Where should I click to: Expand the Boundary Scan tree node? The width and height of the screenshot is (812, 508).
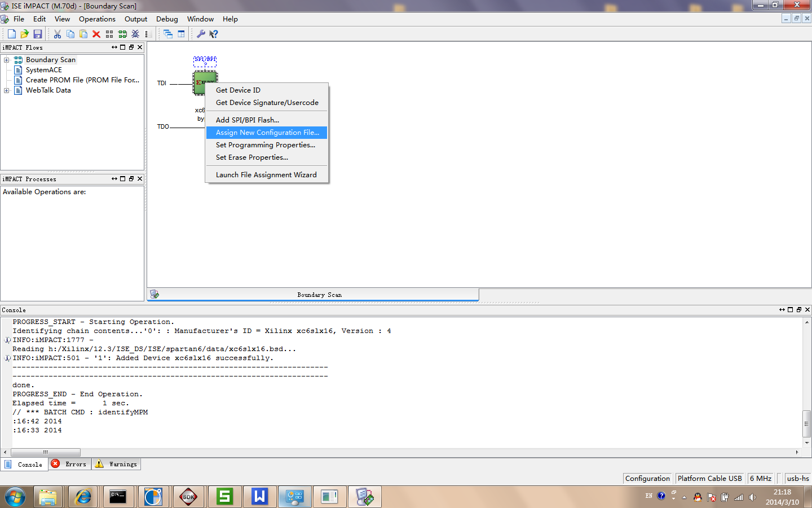click(x=6, y=60)
